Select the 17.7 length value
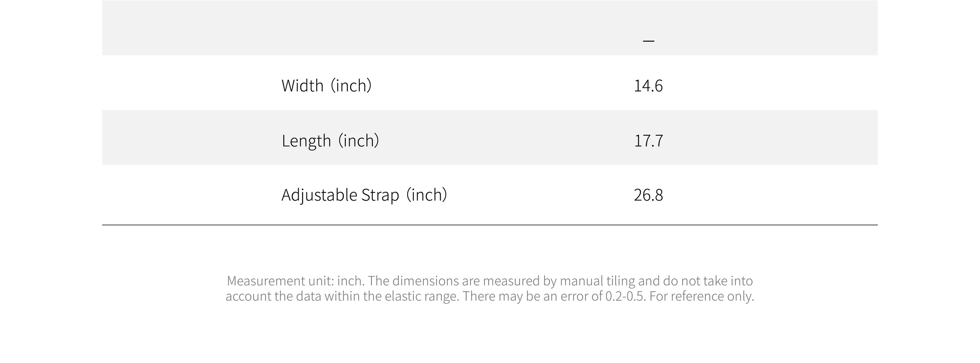 [648, 141]
